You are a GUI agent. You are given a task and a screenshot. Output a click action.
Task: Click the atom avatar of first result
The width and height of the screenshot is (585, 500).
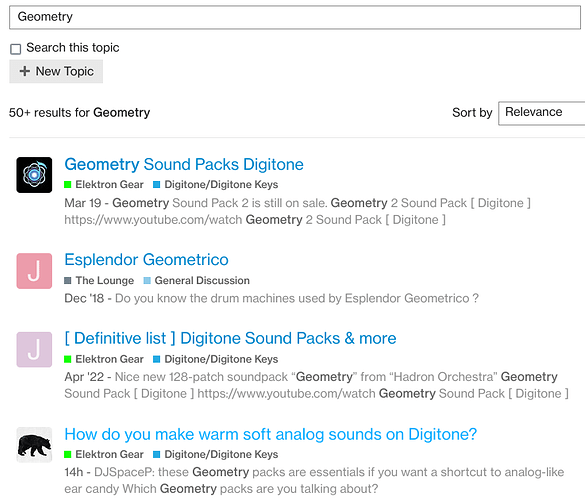(34, 175)
